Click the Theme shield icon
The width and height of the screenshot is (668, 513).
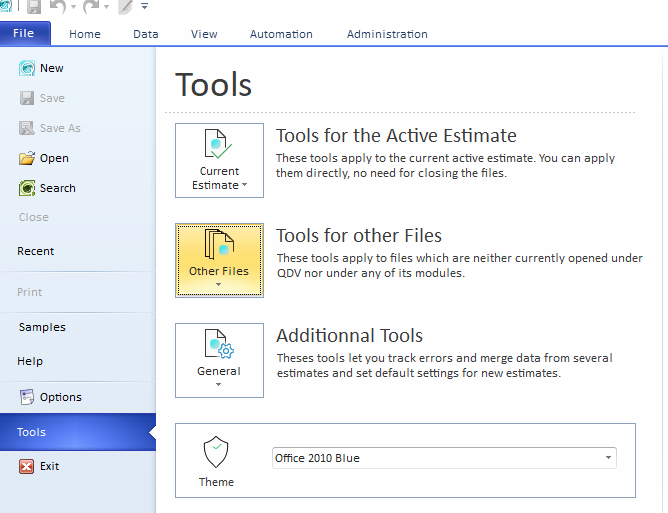[216, 453]
